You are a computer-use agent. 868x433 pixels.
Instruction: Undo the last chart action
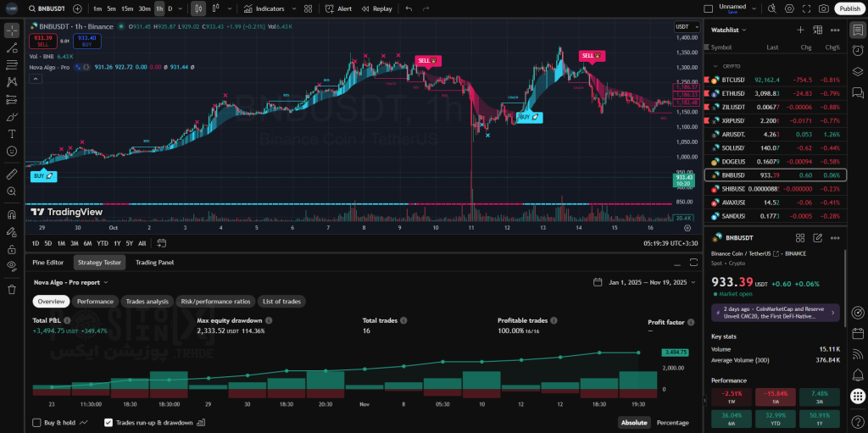click(x=409, y=8)
